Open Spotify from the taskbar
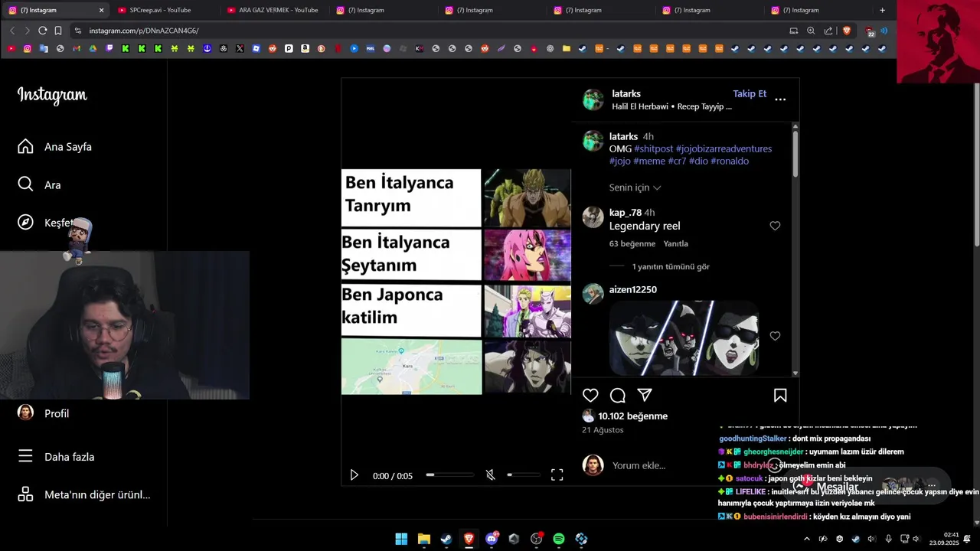The height and width of the screenshot is (551, 980). click(559, 539)
